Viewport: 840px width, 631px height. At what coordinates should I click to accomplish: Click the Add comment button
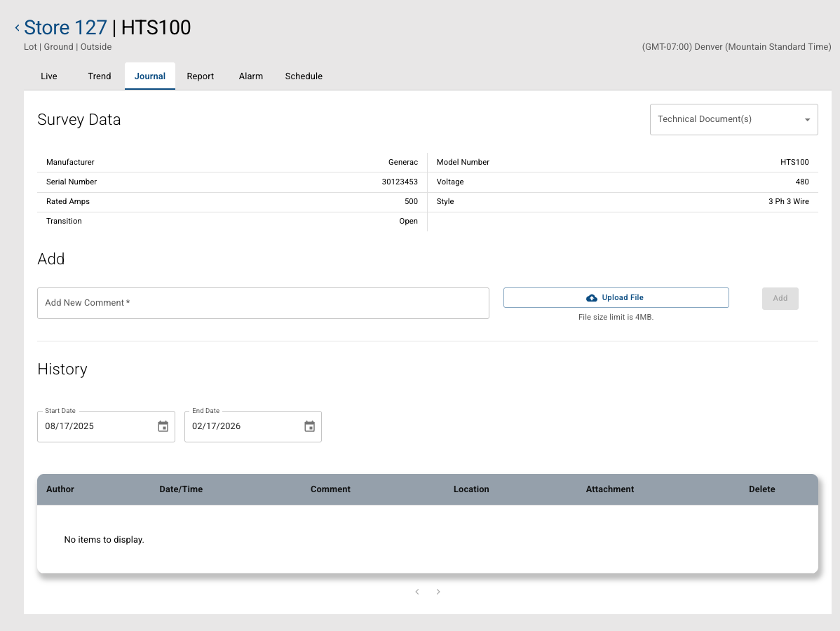780,298
